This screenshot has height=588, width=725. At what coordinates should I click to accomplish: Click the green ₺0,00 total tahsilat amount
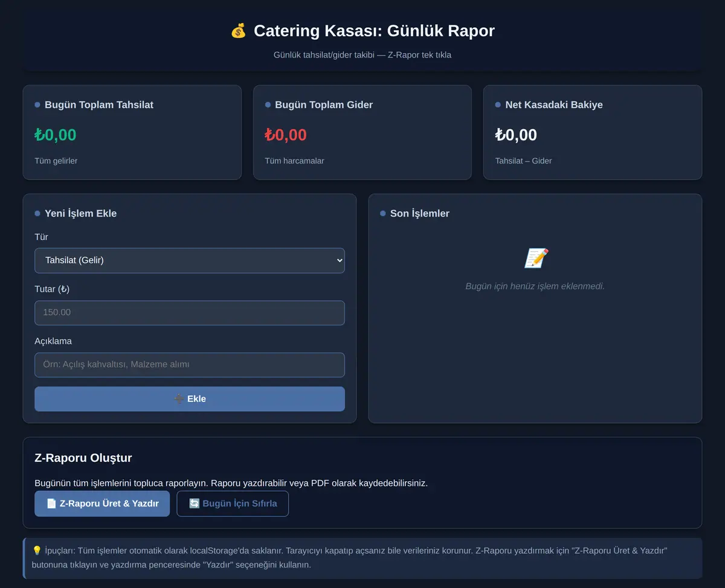click(x=56, y=135)
